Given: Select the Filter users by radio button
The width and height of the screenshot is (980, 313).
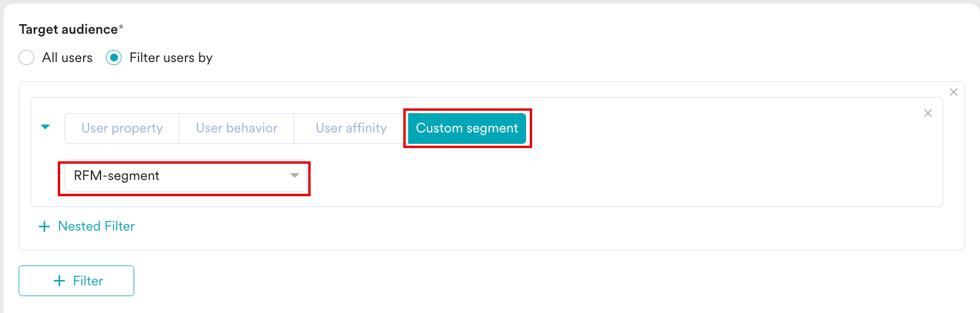Looking at the screenshot, I should 114,58.
